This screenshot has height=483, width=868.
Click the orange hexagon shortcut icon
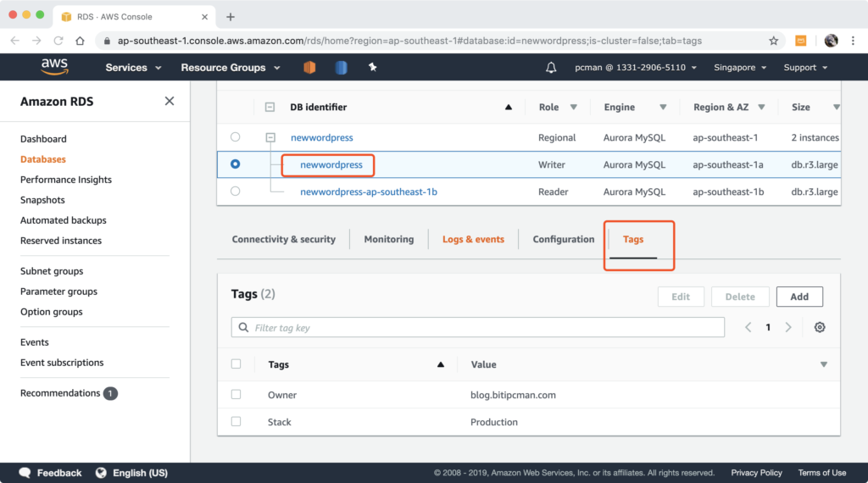tap(309, 67)
